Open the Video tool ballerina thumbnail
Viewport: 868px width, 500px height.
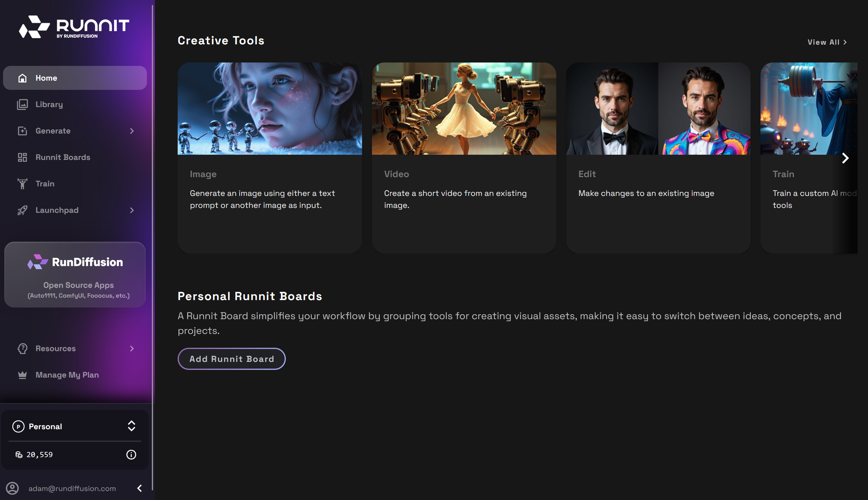pyautogui.click(x=464, y=109)
